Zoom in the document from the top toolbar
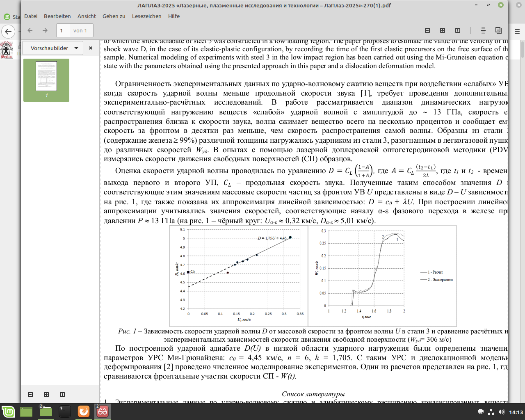Image resolution: width=525 pixels, height=420 pixels. click(443, 30)
